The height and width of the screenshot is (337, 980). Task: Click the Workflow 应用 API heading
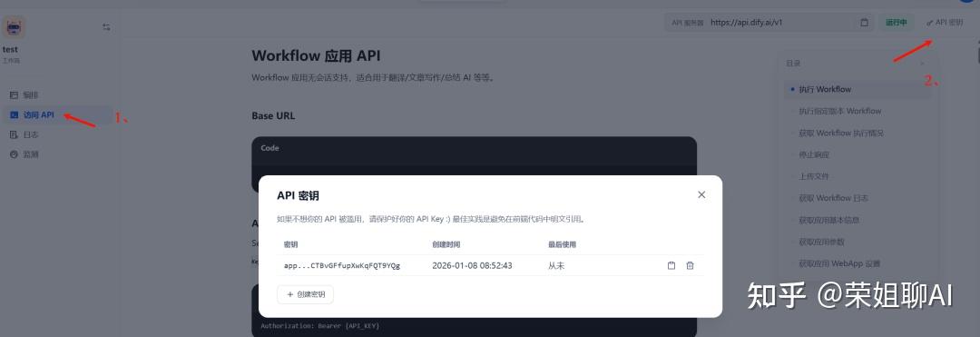316,55
